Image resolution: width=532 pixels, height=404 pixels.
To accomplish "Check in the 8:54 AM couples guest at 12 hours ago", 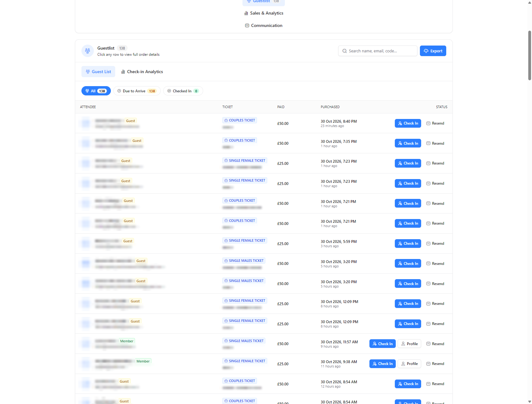I will click(408, 384).
